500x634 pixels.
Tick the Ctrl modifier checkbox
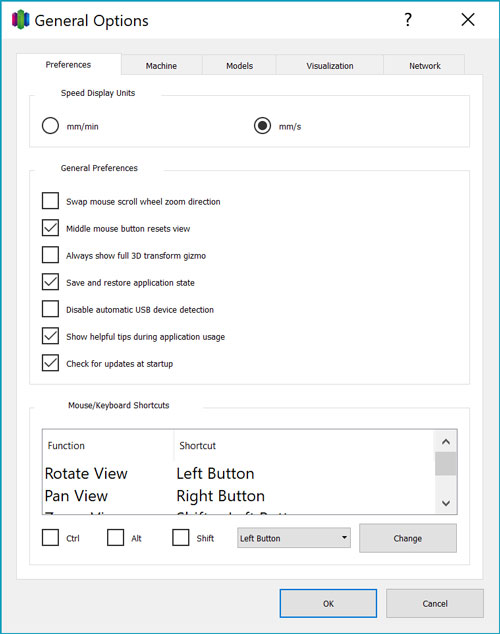[x=50, y=538]
